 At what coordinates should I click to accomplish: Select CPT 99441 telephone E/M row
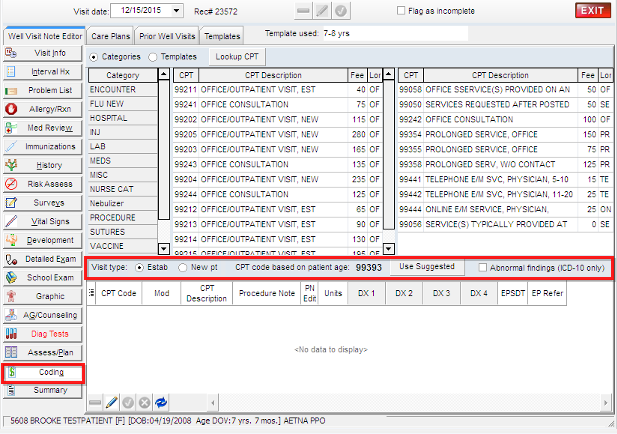[x=505, y=179]
